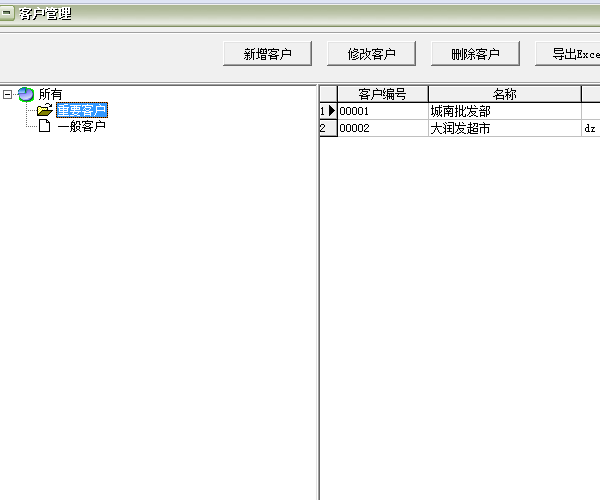
Task: Click the 修改客户 button
Action: pos(371,54)
